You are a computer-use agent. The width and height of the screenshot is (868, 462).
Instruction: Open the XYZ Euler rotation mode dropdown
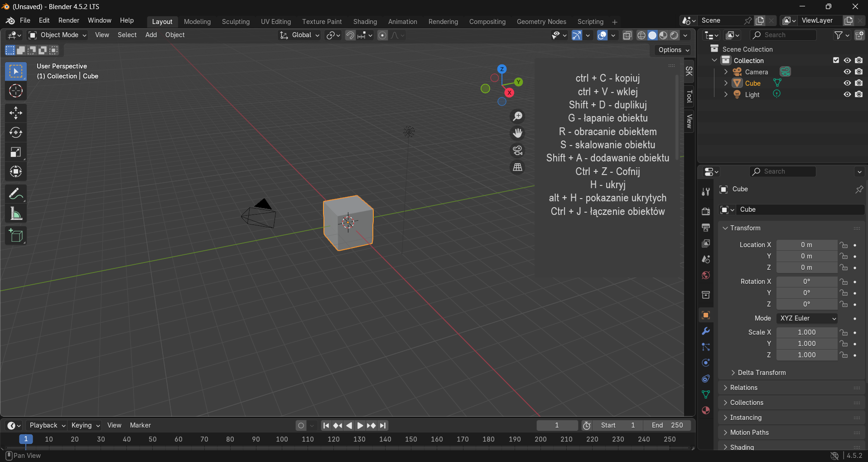[x=807, y=318]
